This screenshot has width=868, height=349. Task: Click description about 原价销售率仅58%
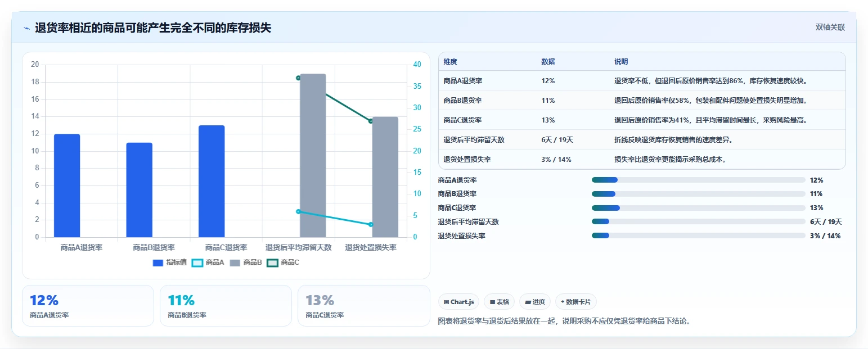click(710, 101)
